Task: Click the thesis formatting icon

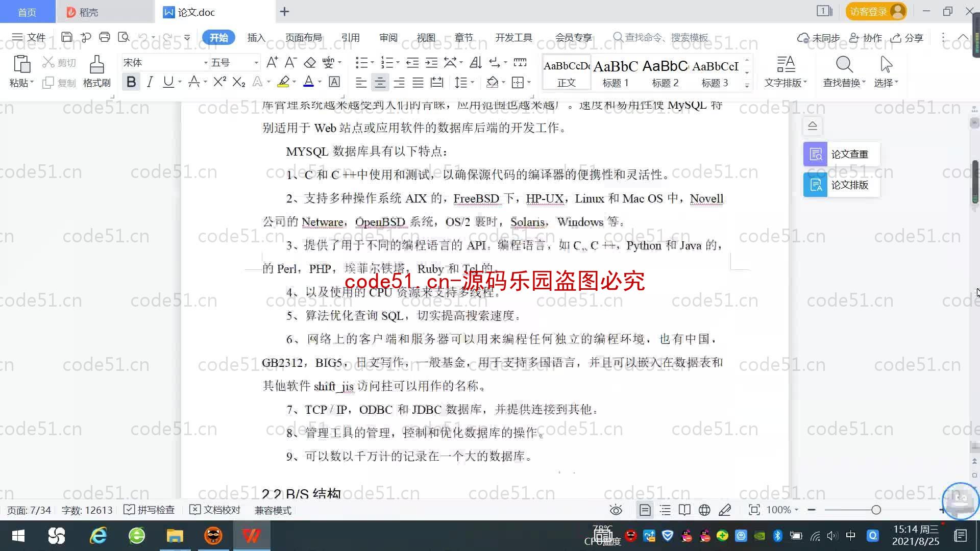Action: (x=815, y=185)
